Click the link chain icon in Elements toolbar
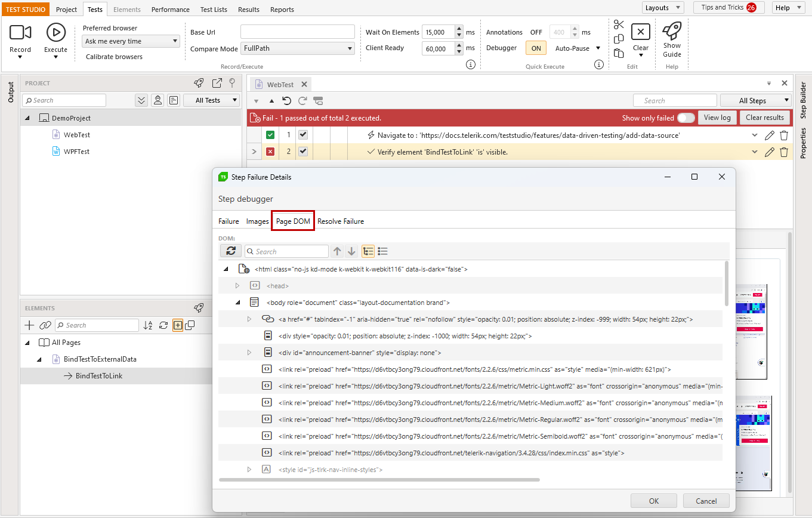 [45, 325]
